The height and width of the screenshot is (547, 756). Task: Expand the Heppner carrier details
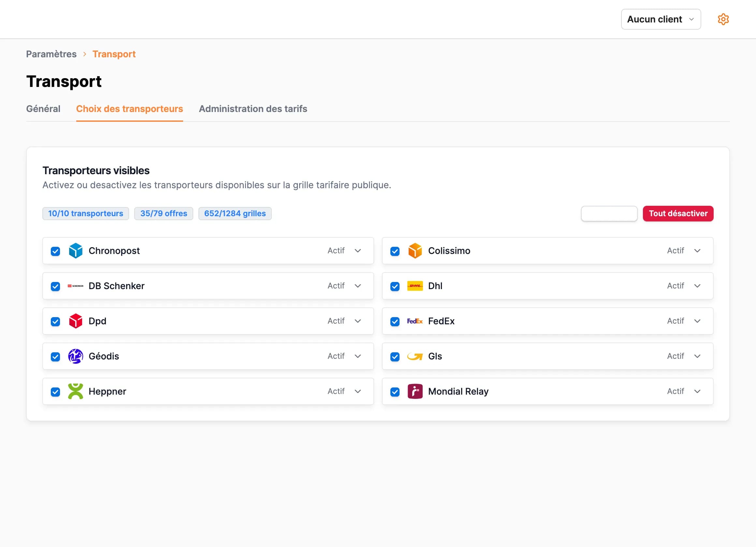[358, 391]
